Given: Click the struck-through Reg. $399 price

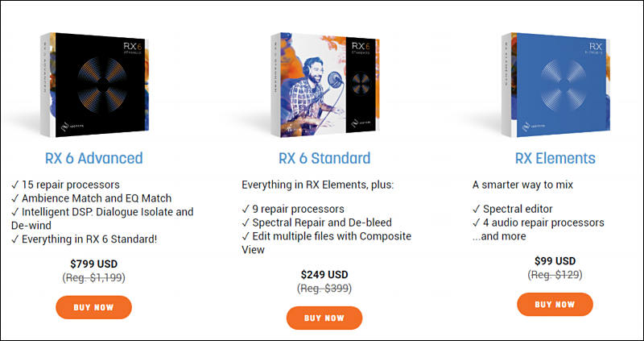Looking at the screenshot, I should pyautogui.click(x=324, y=289).
